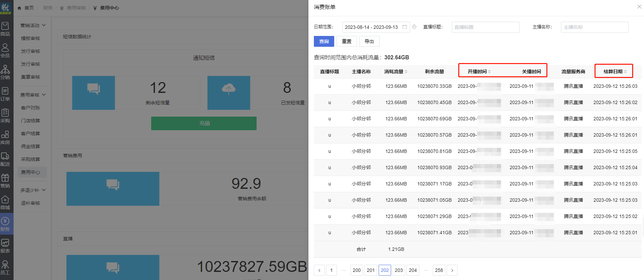Open the 分销 distribution sidebar icon
The width and height of the screenshot is (644, 280).
pyautogui.click(x=5, y=72)
